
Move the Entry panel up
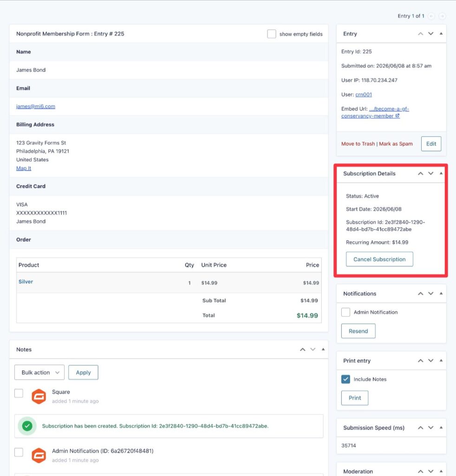[x=421, y=33]
